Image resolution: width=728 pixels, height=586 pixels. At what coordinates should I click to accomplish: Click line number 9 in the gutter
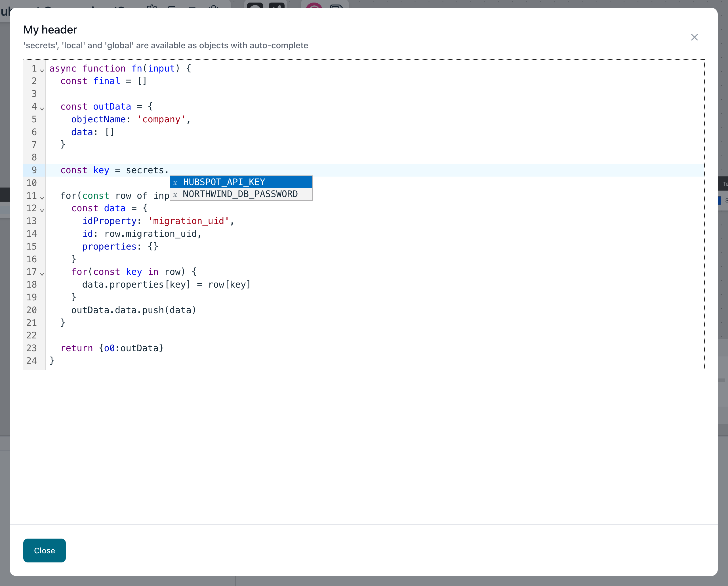[x=34, y=170]
